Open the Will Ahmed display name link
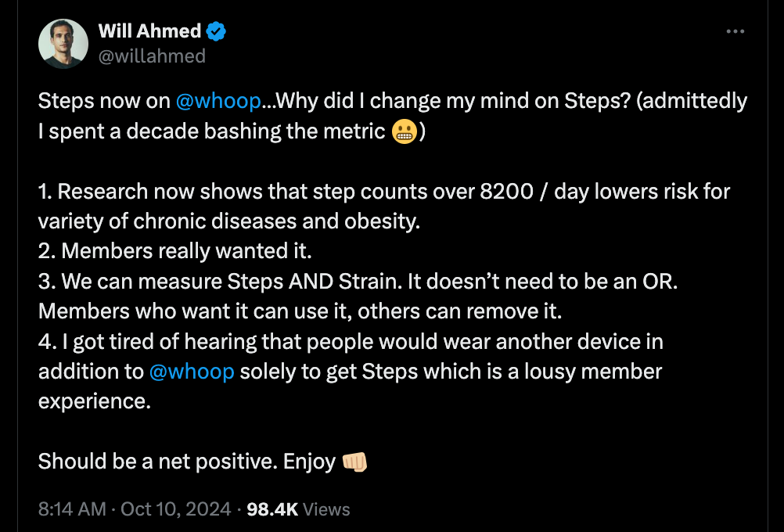784x532 pixels. tap(149, 32)
